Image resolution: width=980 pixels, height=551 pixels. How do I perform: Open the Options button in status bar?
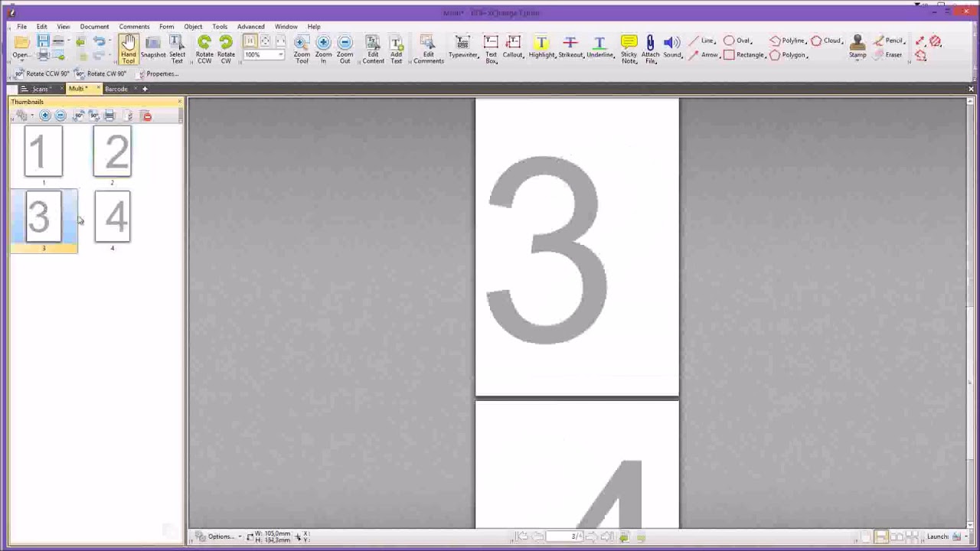220,536
